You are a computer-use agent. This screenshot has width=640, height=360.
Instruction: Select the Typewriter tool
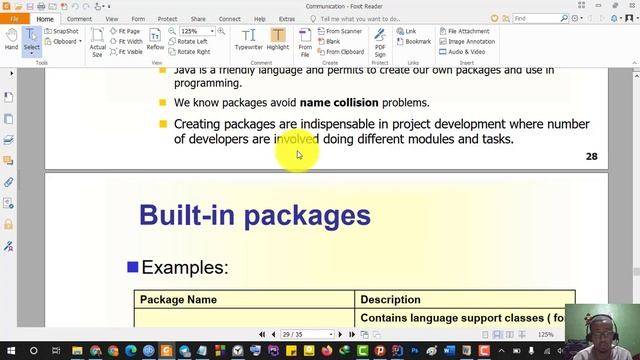pos(249,40)
